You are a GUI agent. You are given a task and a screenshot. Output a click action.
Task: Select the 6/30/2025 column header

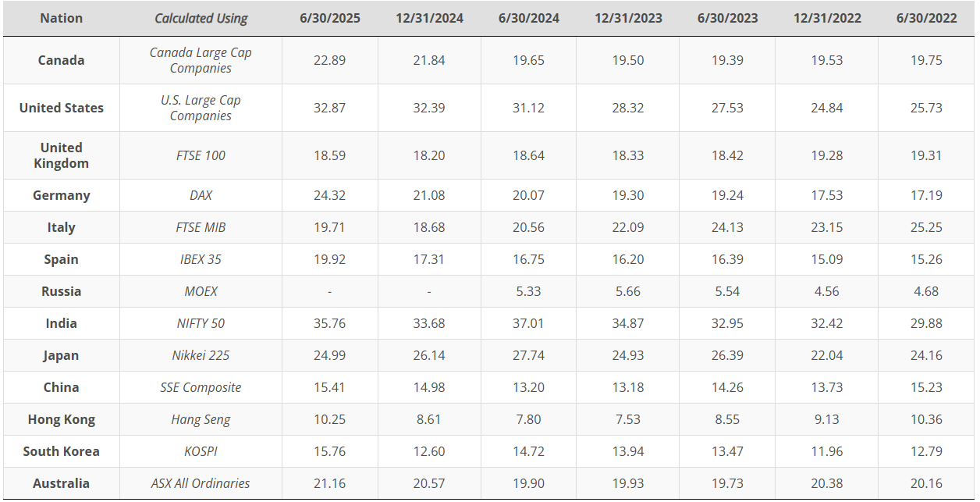pyautogui.click(x=329, y=18)
